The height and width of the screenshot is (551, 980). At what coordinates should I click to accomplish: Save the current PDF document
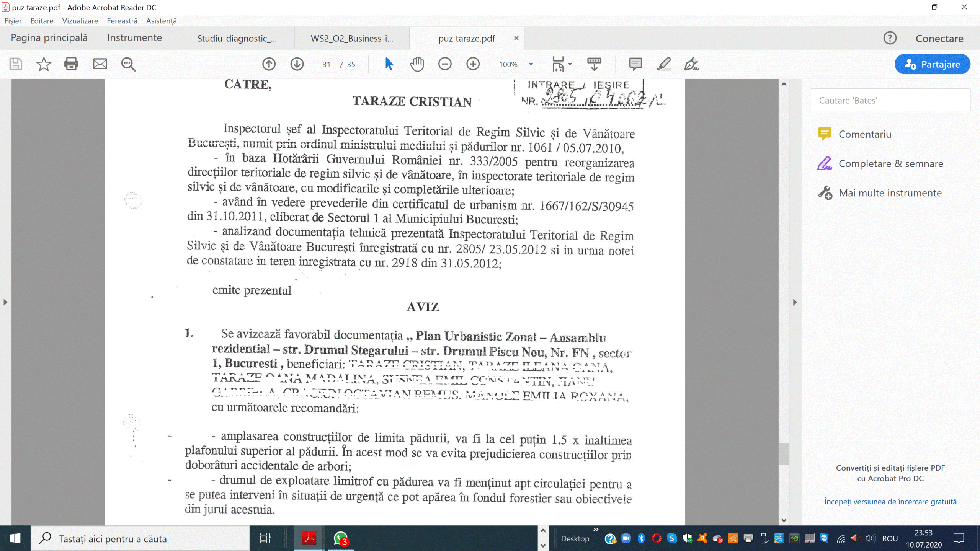15,64
